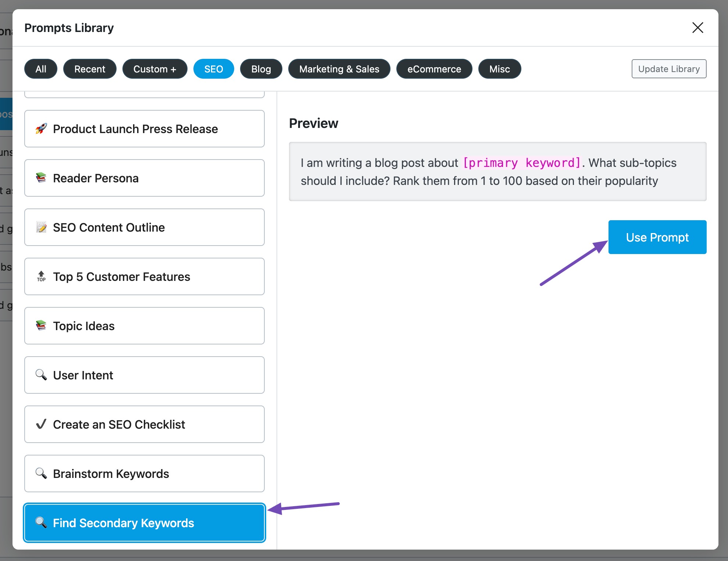Click the checkmark icon on SEO Checklist
728x561 pixels.
[x=41, y=424]
